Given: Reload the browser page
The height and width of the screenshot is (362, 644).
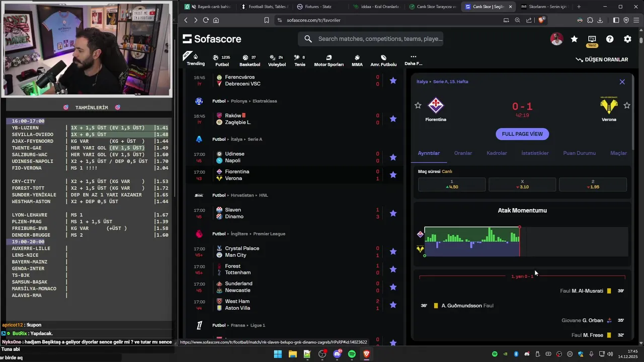Looking at the screenshot, I should click(x=206, y=20).
